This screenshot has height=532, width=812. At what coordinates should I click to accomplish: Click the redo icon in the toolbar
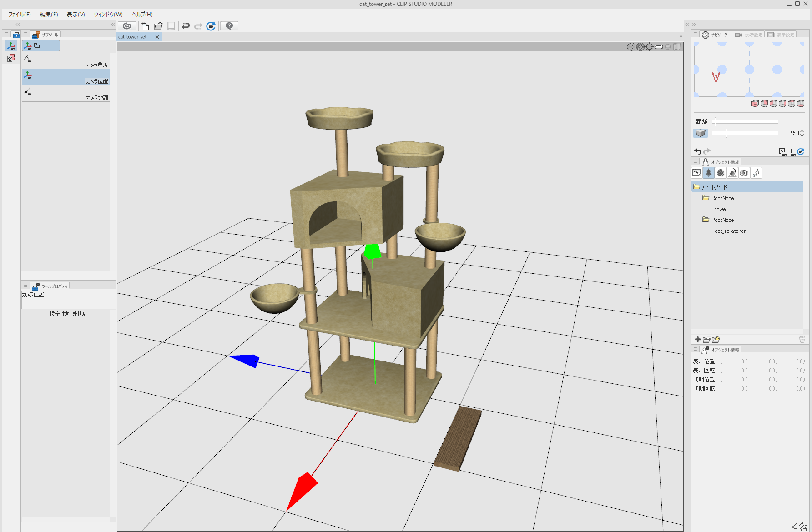pos(198,26)
